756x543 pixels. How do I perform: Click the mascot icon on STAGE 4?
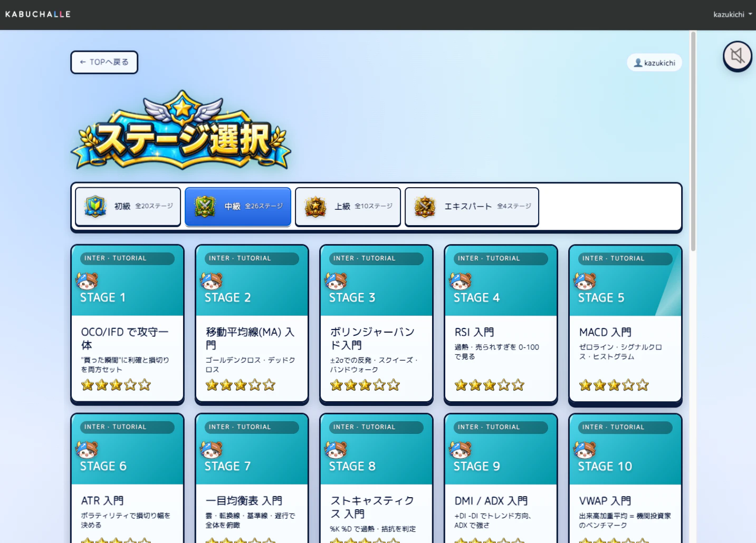[x=461, y=282]
